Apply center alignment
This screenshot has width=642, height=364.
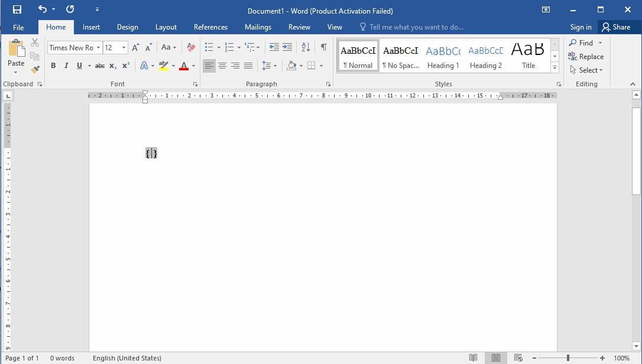pos(222,66)
